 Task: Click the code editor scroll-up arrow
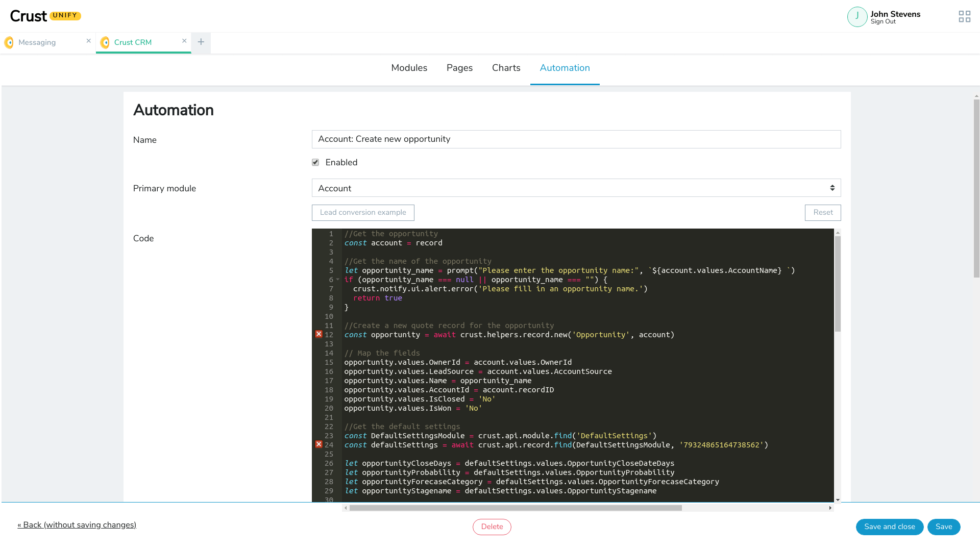click(838, 233)
